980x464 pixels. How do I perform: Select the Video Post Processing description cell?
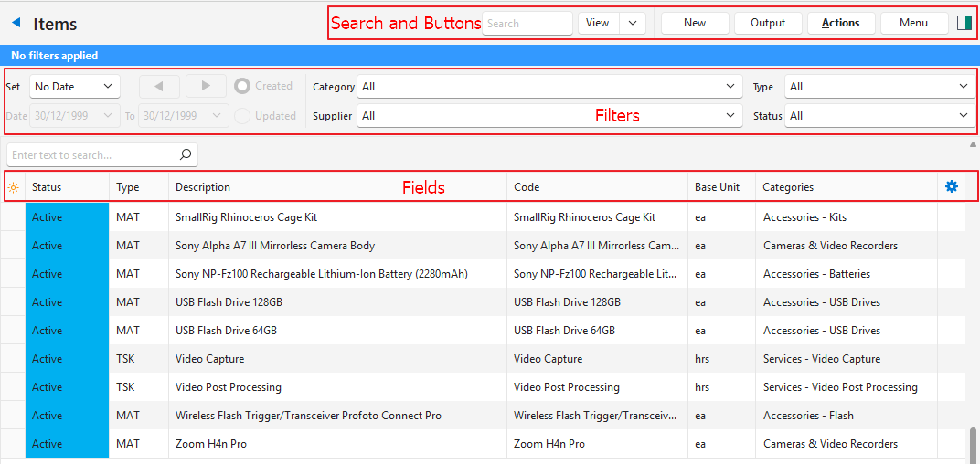point(337,387)
